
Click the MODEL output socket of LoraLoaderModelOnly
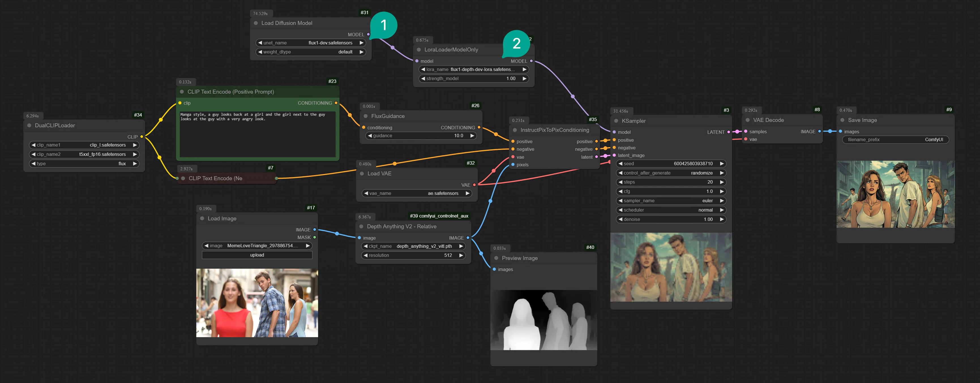pos(531,61)
